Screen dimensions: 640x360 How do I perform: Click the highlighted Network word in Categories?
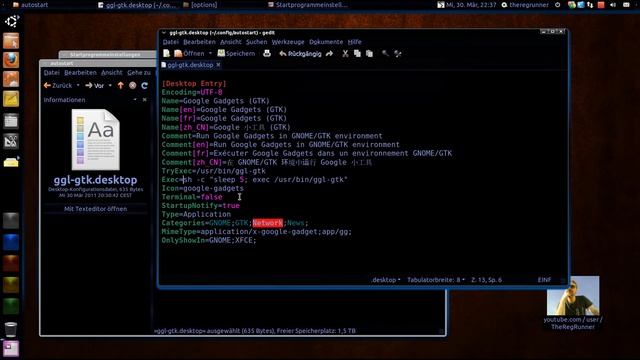click(267, 223)
